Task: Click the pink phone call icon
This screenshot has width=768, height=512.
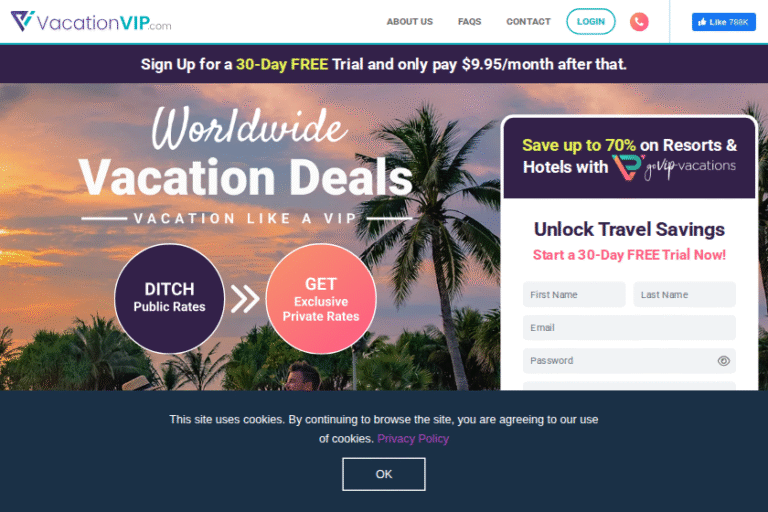Action: 639,22
